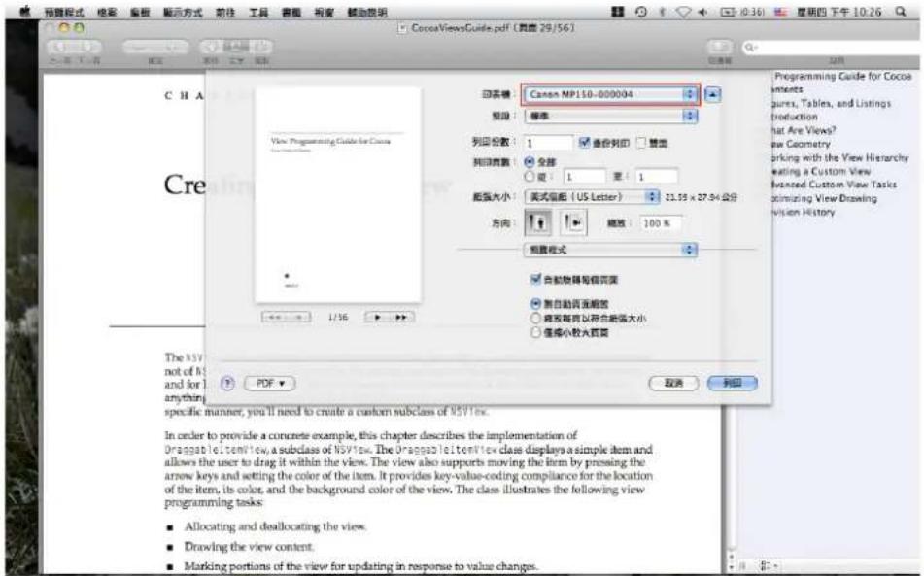Jump to last page in print preview
This screenshot has height=576, width=924.
[401, 317]
